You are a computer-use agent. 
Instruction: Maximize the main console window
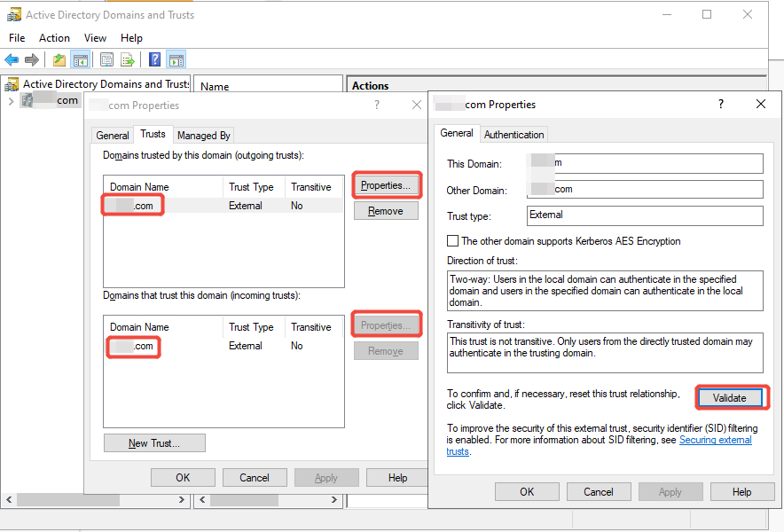click(707, 14)
